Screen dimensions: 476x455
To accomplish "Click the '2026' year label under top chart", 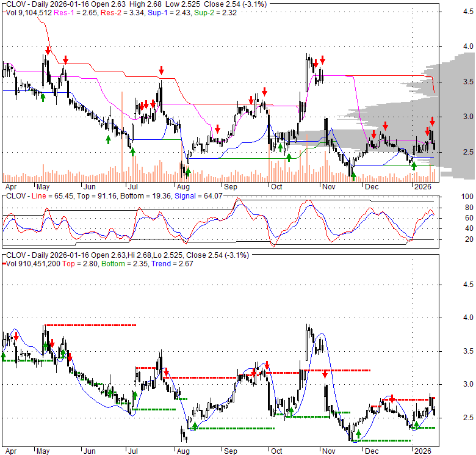I will point(422,187).
